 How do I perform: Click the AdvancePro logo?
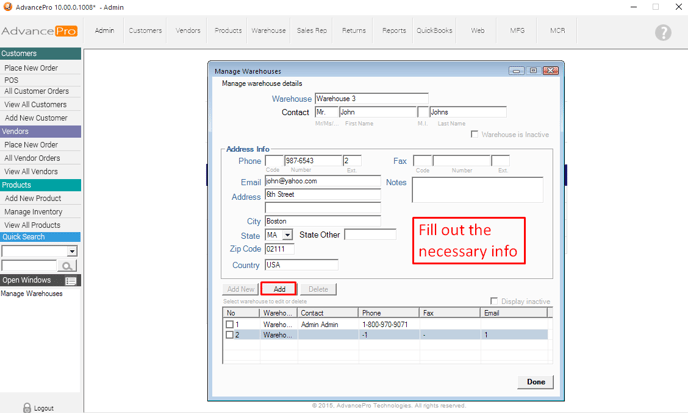click(x=40, y=31)
